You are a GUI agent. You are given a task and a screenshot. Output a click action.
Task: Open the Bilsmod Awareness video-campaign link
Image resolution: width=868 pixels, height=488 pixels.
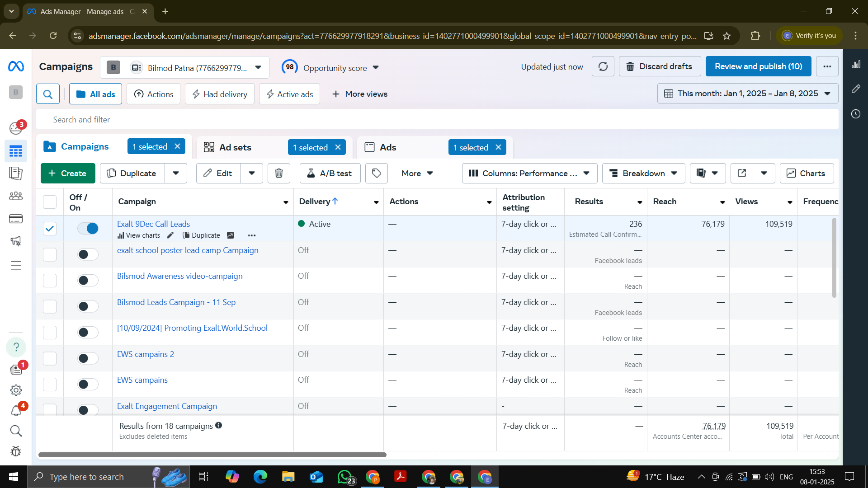point(179,276)
